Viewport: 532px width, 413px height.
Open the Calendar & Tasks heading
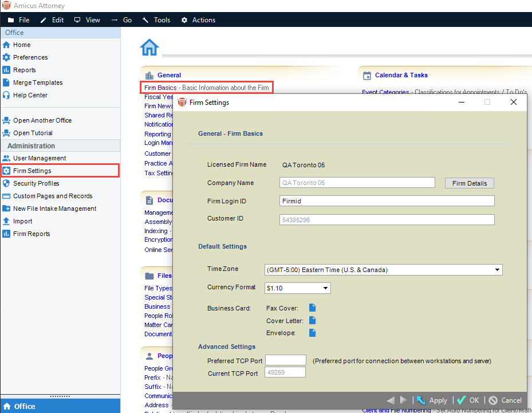401,76
